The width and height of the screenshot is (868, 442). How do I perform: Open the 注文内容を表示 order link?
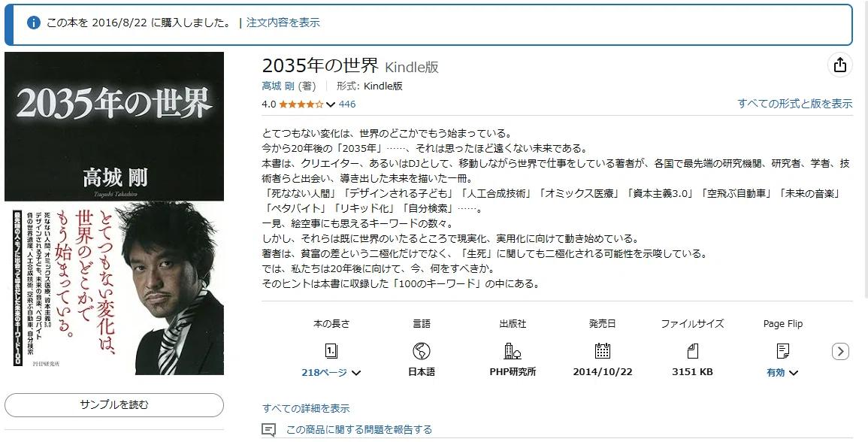pos(283,23)
